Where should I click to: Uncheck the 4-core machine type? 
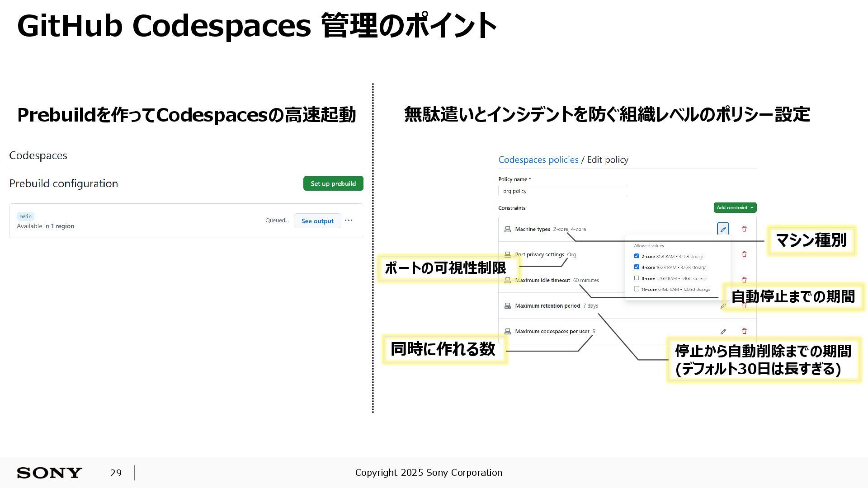[x=637, y=267]
